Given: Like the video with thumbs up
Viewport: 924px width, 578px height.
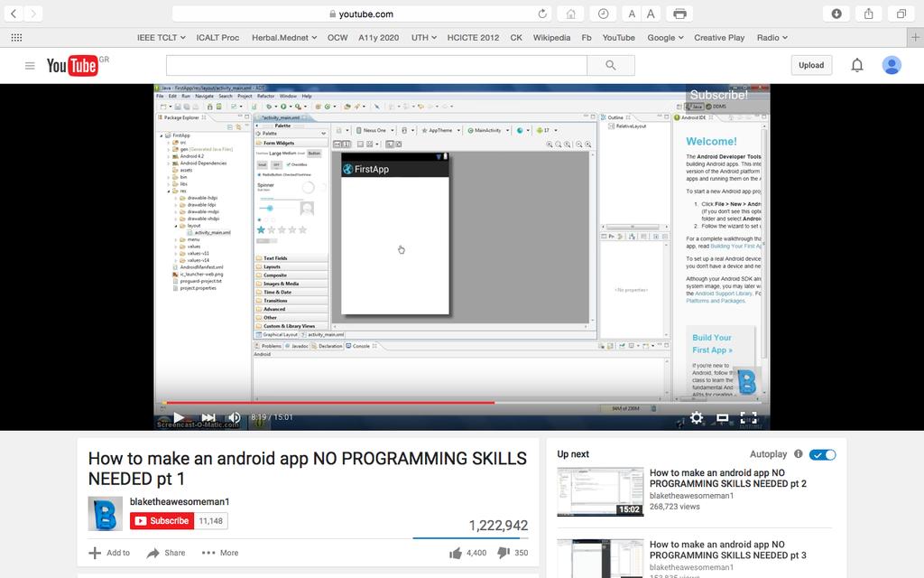Looking at the screenshot, I should [456, 553].
